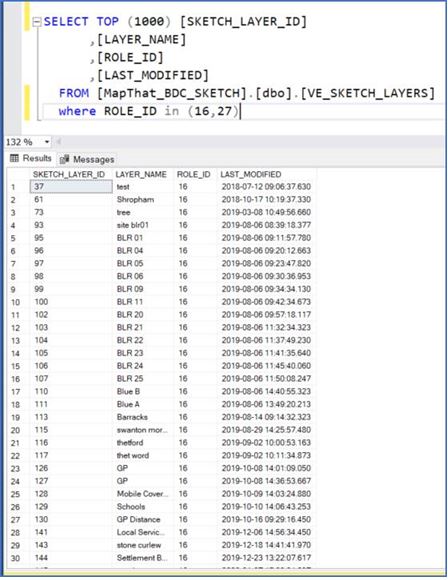Click the date 2019-12-23 13:22:07.617
Viewport: 448px width, 580px height.
(x=266, y=558)
